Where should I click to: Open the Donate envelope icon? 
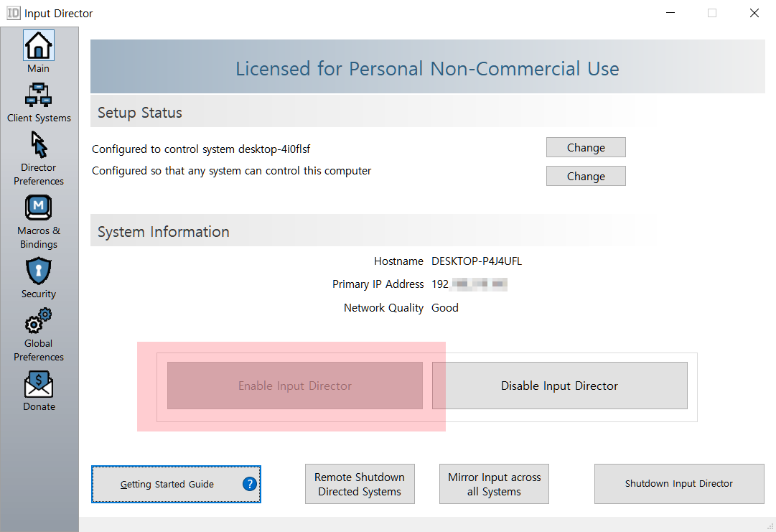[39, 384]
